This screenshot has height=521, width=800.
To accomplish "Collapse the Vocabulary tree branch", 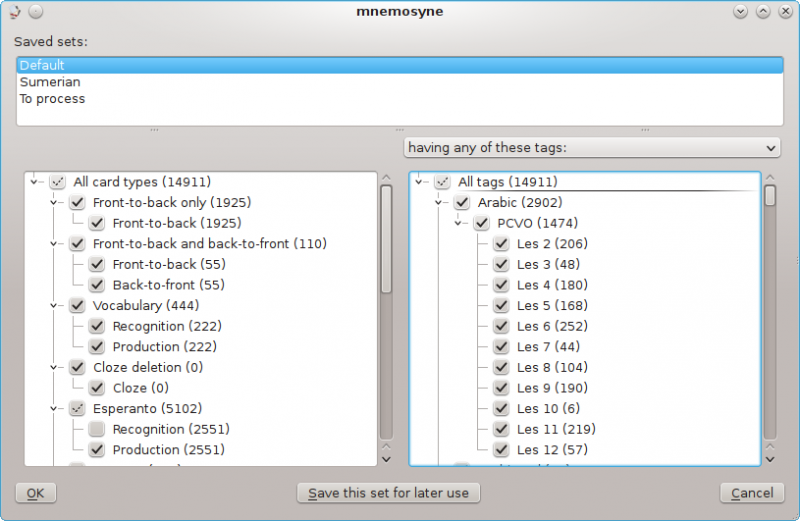I will tap(53, 306).
